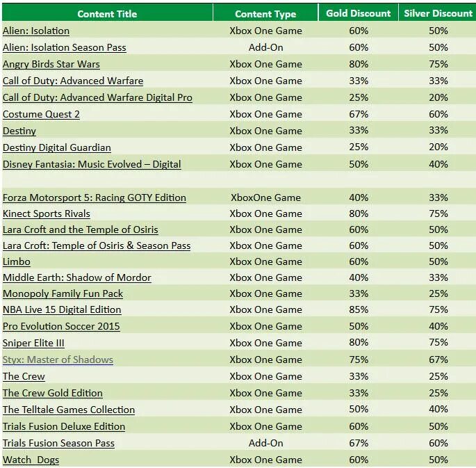
Task: Open Disney Fantasia: Music Evolved link
Action: point(92,164)
